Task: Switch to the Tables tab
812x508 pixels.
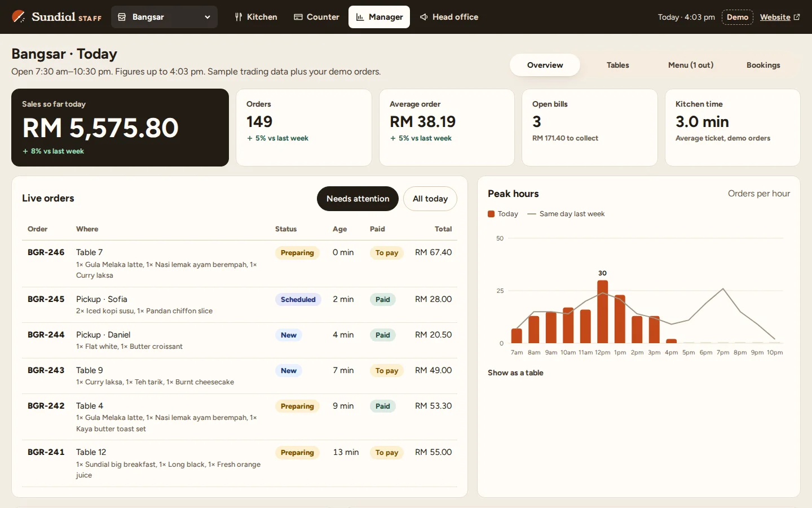Action: tap(617, 65)
